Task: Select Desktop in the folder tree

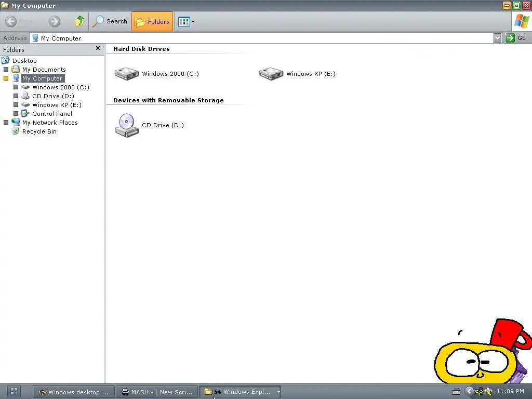Action: tap(24, 61)
